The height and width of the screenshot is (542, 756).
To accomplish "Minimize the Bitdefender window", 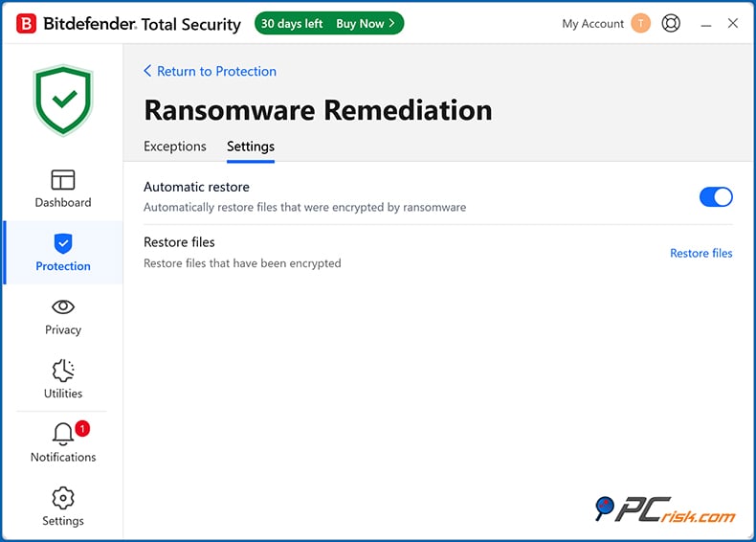I will pos(706,24).
